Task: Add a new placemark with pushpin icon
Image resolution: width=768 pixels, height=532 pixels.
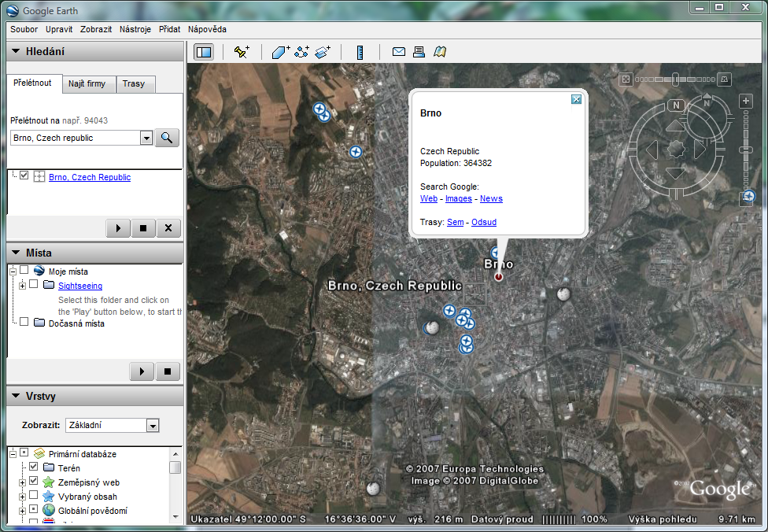Action: (242, 52)
